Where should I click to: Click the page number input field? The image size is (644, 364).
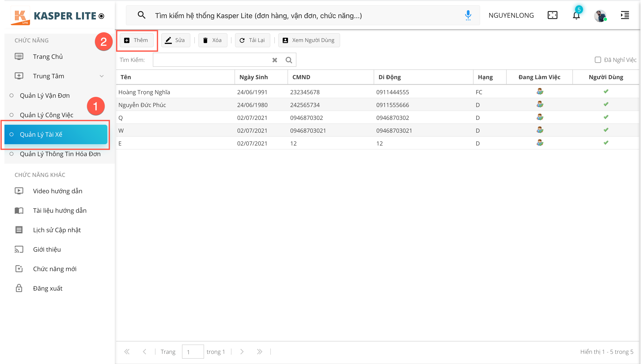(193, 351)
